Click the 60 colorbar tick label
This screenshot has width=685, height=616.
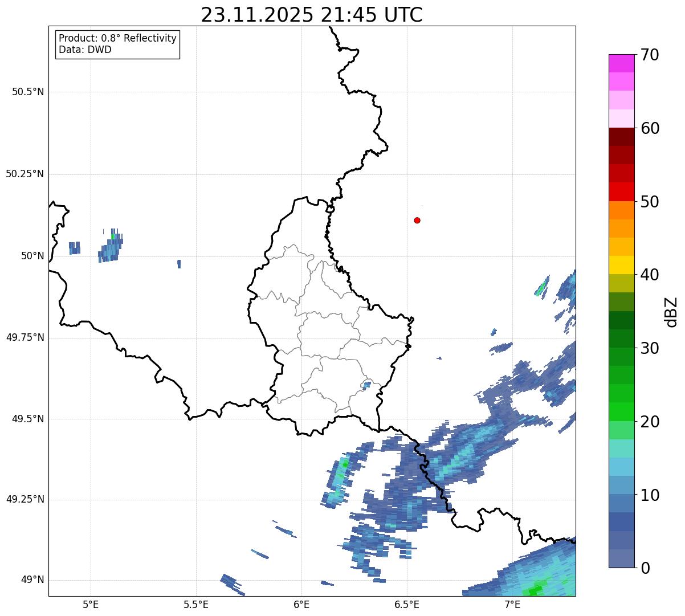pyautogui.click(x=650, y=128)
